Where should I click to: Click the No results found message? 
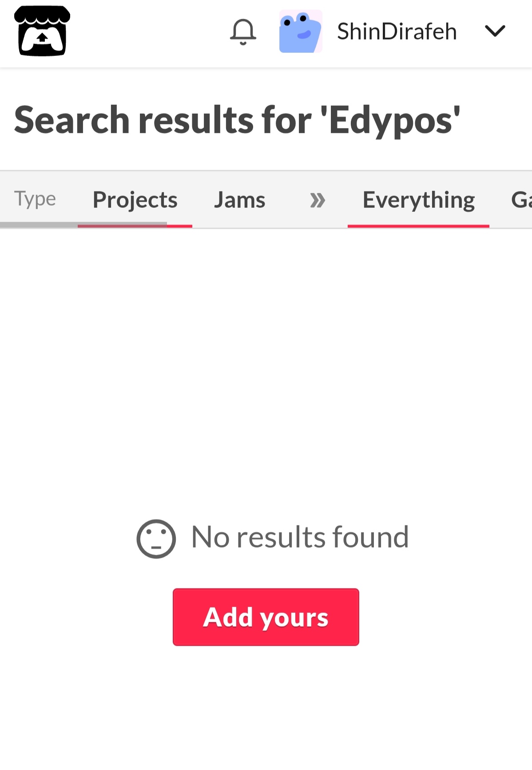pos(300,537)
